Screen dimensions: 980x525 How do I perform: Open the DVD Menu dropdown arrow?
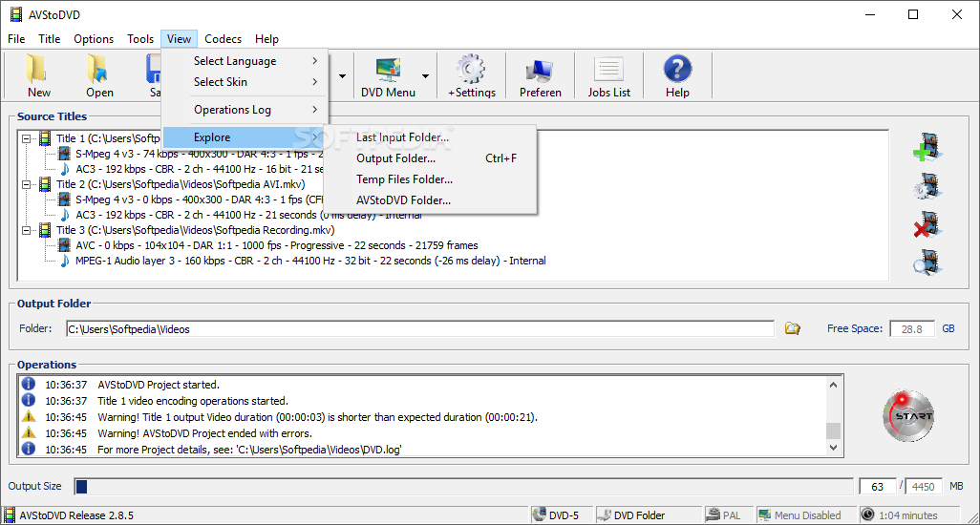(x=426, y=76)
